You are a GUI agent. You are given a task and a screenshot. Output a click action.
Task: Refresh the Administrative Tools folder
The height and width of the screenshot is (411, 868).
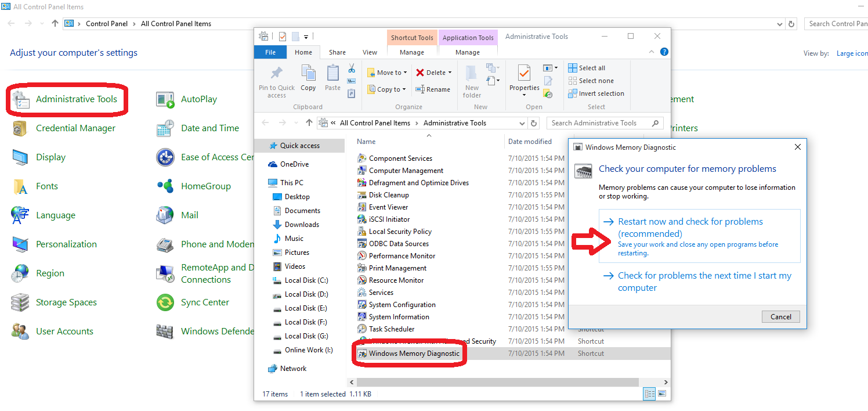[x=534, y=123]
